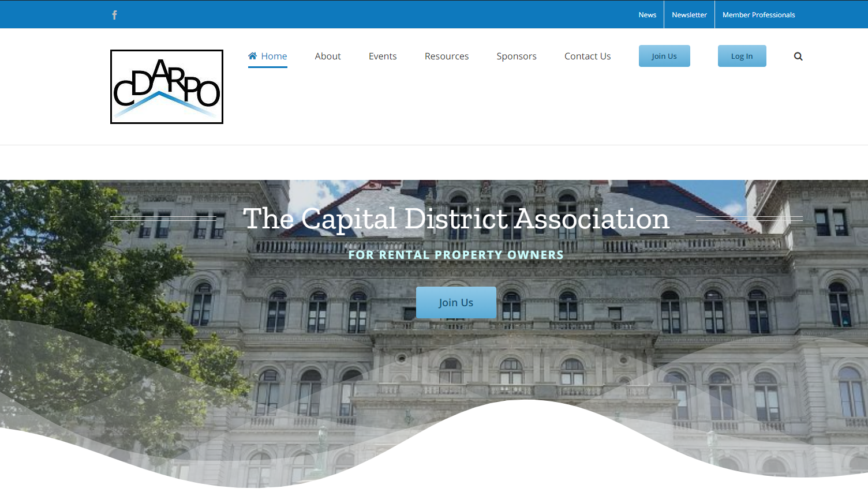Click the Log In button
Image resolution: width=868 pixels, height=500 pixels.
[742, 57]
